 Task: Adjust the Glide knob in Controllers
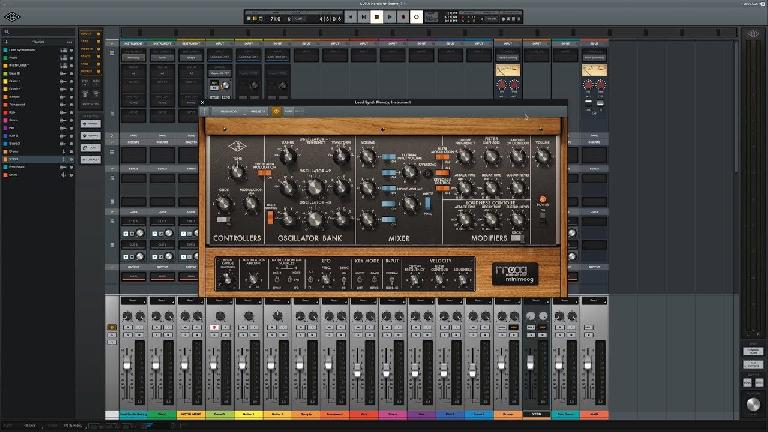point(223,202)
